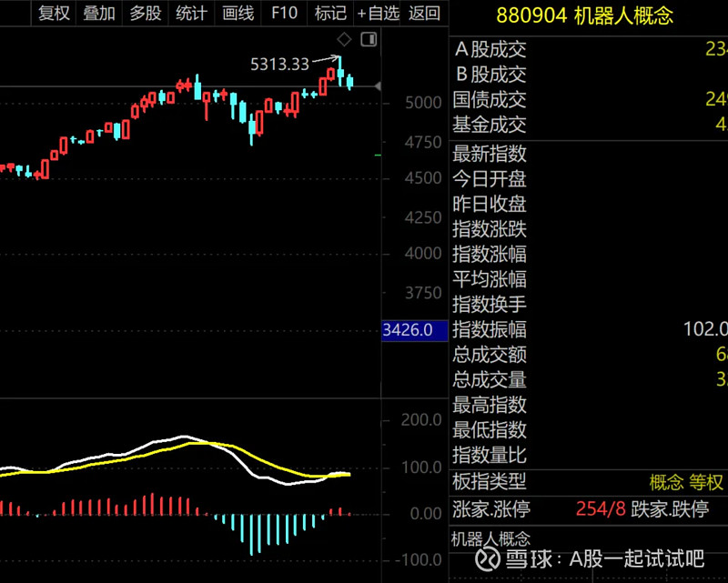The height and width of the screenshot is (583, 728).
Task: Click the MACD -100.0 axis label
Action: pos(419,559)
